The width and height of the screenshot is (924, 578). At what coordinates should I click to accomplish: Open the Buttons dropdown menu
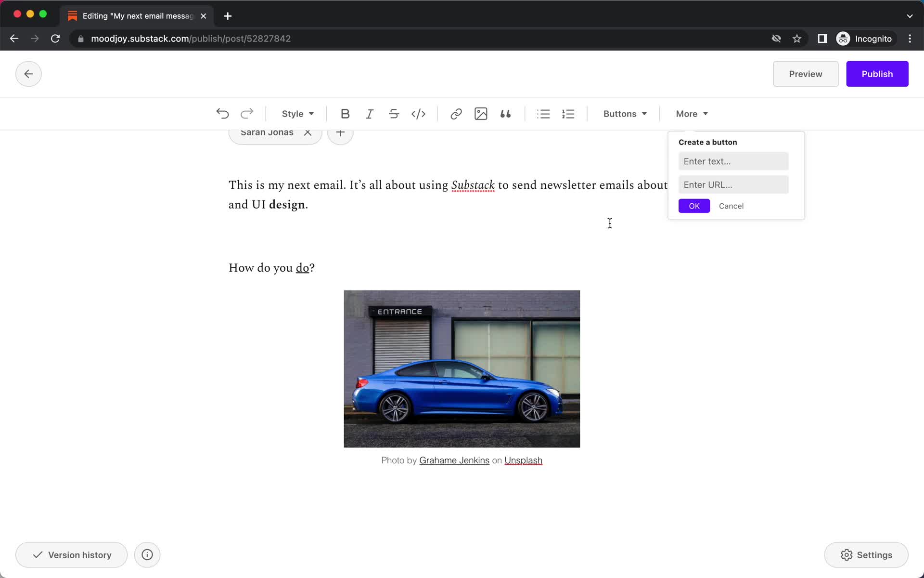[x=625, y=114]
